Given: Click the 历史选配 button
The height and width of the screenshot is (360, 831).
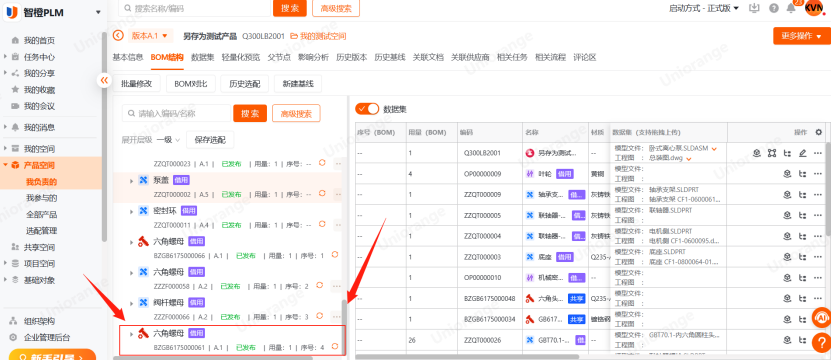Looking at the screenshot, I should 244,84.
